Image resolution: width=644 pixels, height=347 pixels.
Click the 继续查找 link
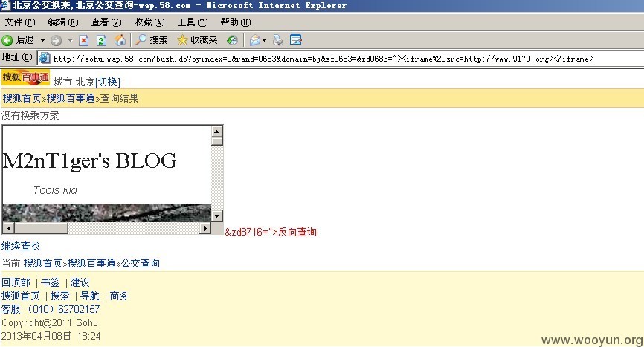(x=21, y=246)
